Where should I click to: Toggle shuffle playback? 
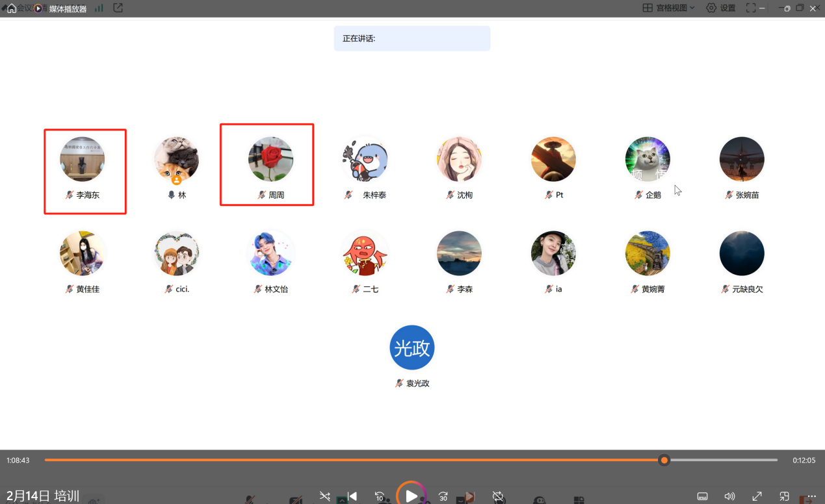[x=324, y=496]
